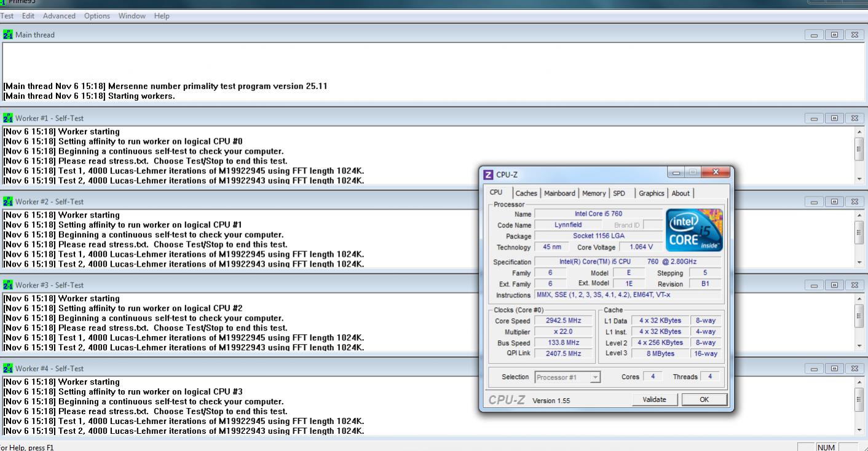868x451 pixels.
Task: Maximize the Worker #4 window
Action: [834, 369]
